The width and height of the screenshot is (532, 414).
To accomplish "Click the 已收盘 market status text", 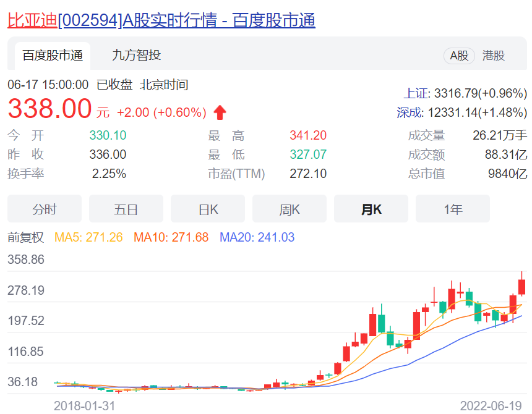I will point(114,85).
